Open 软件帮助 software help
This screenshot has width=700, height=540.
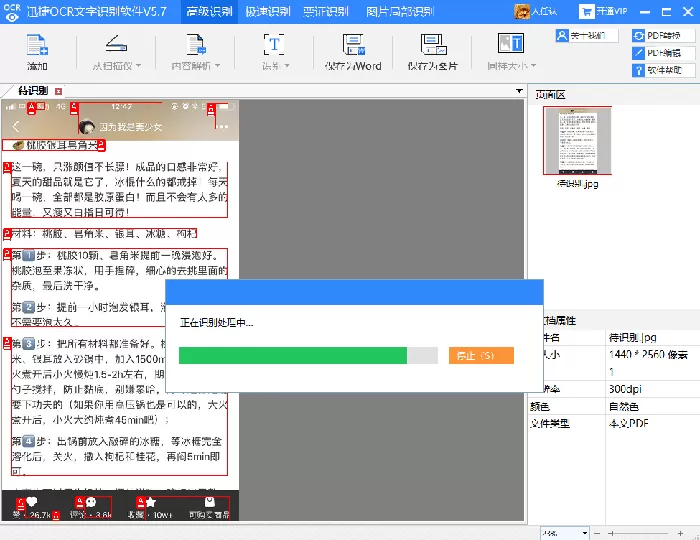point(663,70)
